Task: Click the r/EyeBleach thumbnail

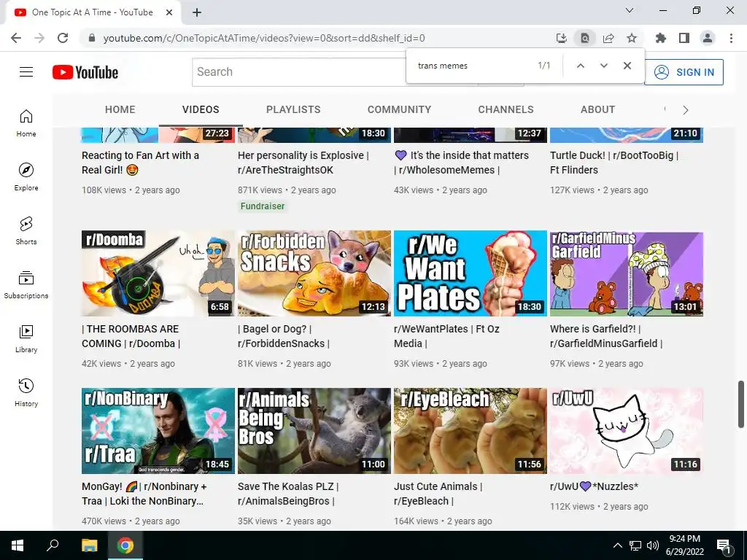Action: click(x=471, y=431)
